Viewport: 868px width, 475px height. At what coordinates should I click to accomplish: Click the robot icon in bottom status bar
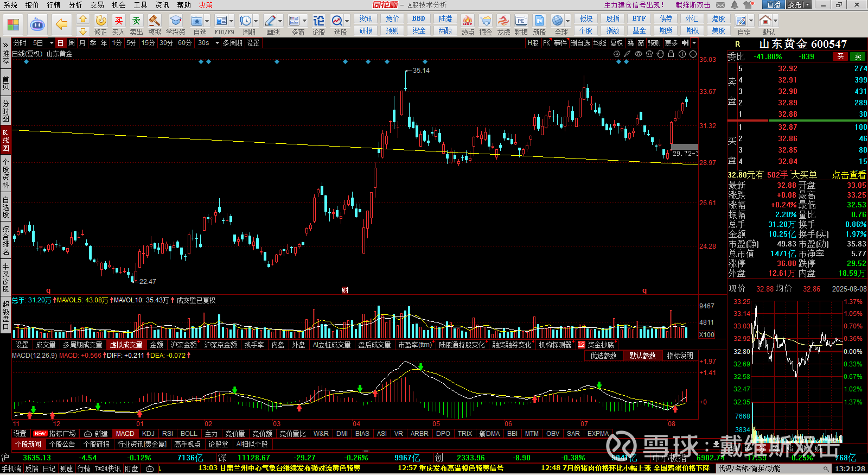pos(150,468)
